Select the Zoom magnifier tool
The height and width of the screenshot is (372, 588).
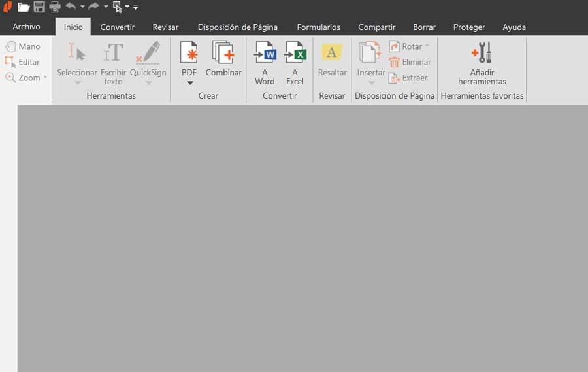(22, 78)
